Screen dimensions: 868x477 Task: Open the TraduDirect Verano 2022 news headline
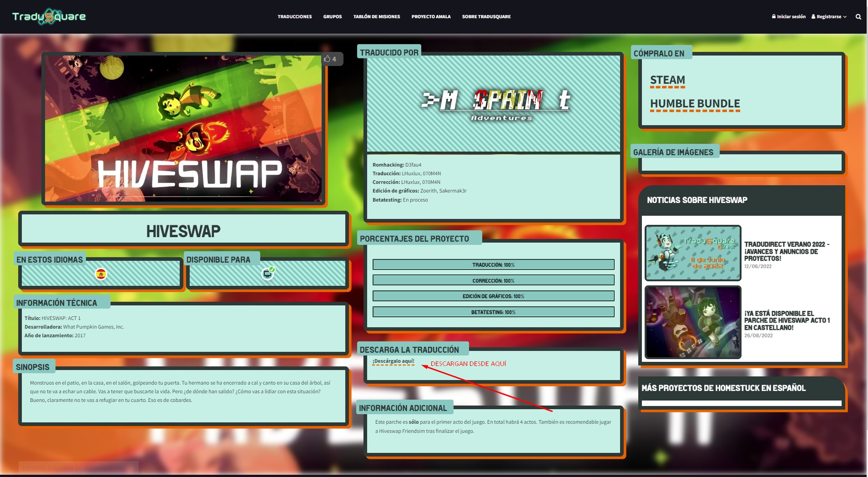787,251
